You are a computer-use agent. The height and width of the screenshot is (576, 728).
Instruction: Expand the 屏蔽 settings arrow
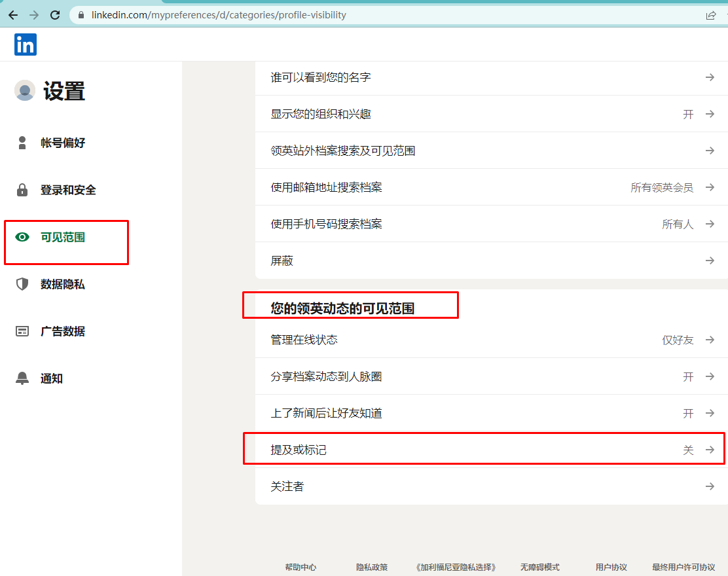(x=710, y=261)
